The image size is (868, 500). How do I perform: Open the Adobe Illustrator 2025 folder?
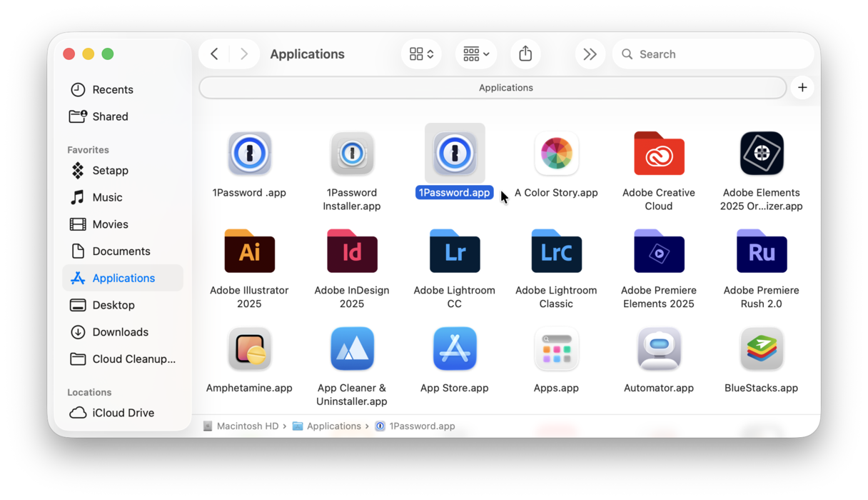tap(249, 251)
